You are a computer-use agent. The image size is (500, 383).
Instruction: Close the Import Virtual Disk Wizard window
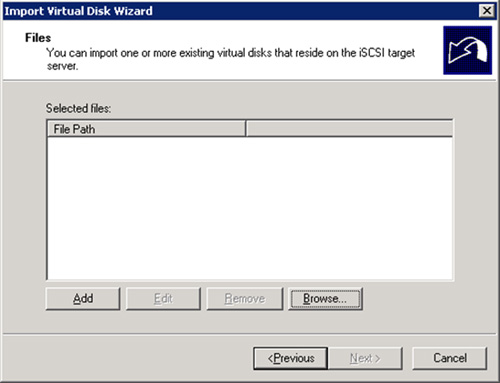pos(487,11)
